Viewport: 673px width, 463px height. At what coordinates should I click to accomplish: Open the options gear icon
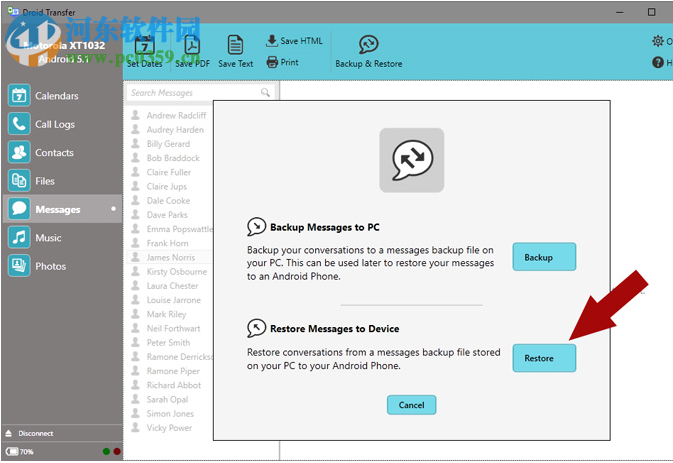(658, 41)
